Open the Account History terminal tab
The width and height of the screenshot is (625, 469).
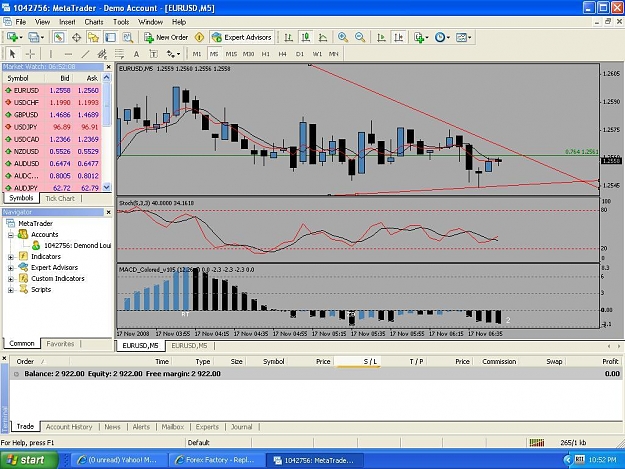pyautogui.click(x=69, y=427)
